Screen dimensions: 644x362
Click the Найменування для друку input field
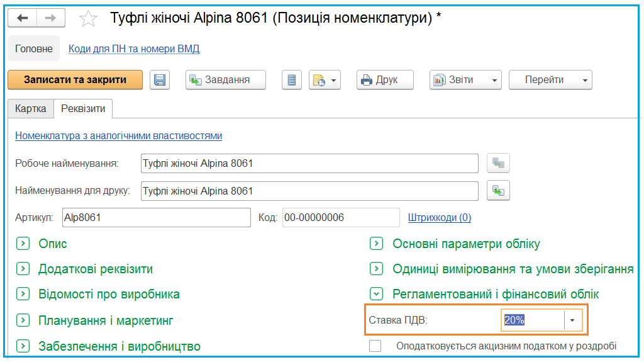tap(309, 191)
